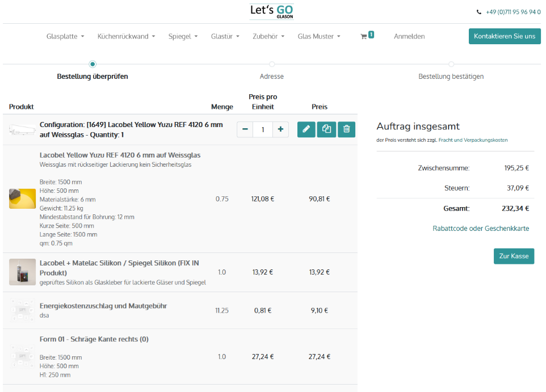Click the Menge column header
Screen dimensions: 546x392
click(222, 107)
